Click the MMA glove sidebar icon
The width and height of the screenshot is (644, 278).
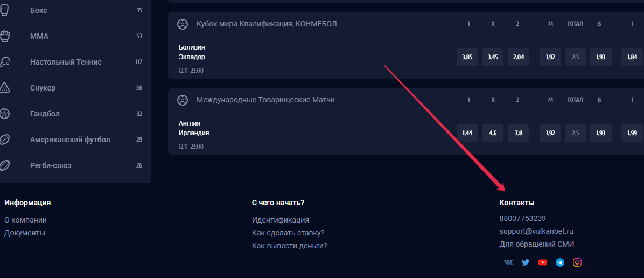coord(5,36)
